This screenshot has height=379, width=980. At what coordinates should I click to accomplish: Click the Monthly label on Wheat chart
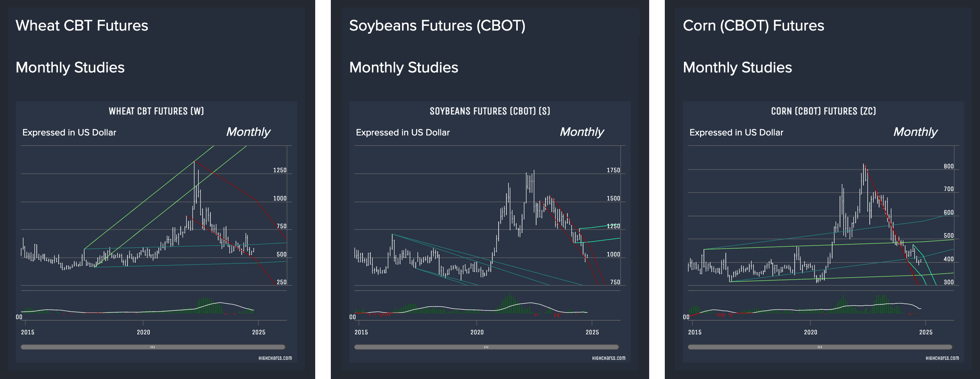click(248, 132)
